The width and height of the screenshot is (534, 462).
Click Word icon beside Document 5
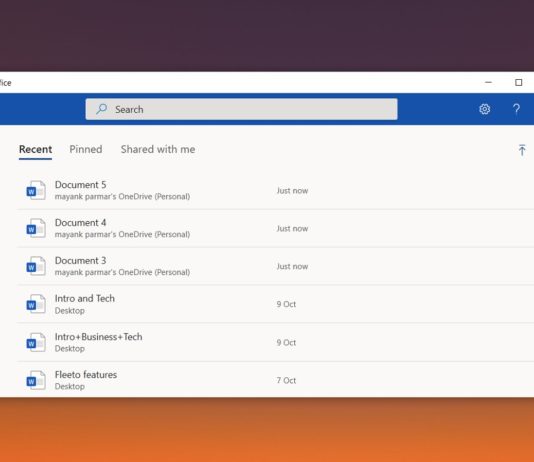(36, 190)
